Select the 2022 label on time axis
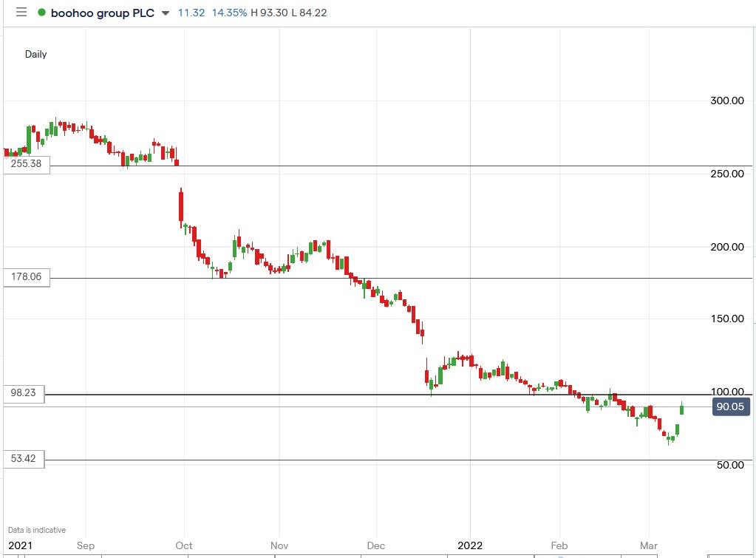This screenshot has width=756, height=558. [469, 545]
